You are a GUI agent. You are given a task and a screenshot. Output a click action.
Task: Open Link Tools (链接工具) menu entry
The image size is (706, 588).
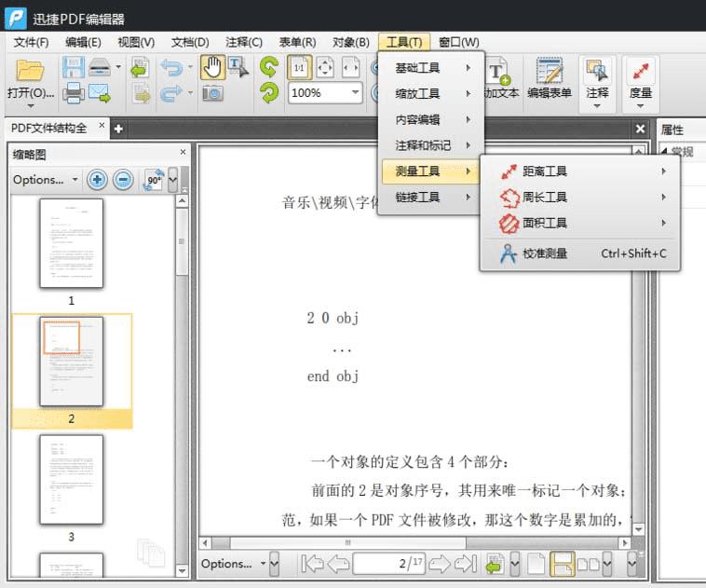431,197
